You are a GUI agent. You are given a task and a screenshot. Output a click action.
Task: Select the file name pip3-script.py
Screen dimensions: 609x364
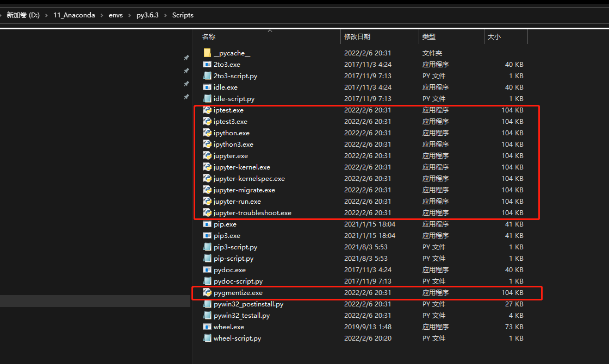point(235,247)
